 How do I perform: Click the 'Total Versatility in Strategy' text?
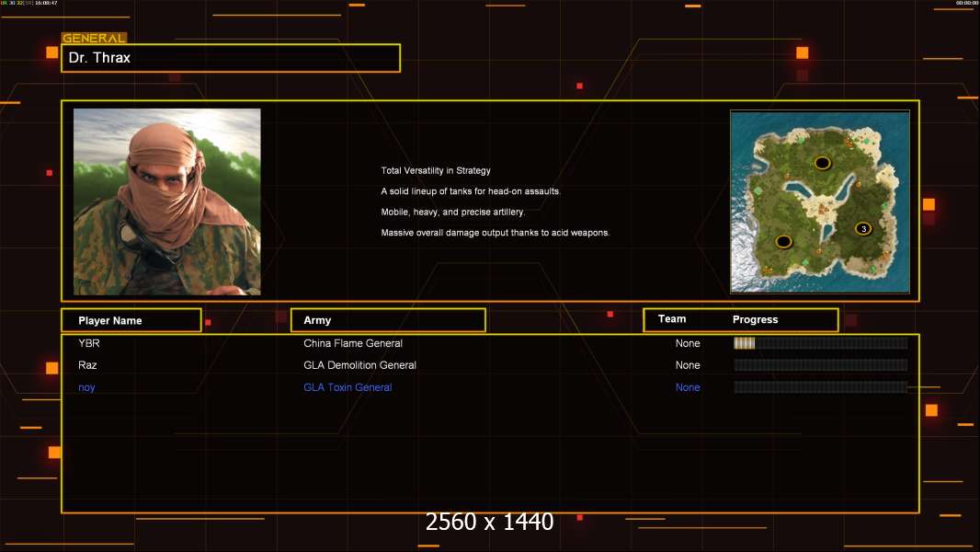436,171
